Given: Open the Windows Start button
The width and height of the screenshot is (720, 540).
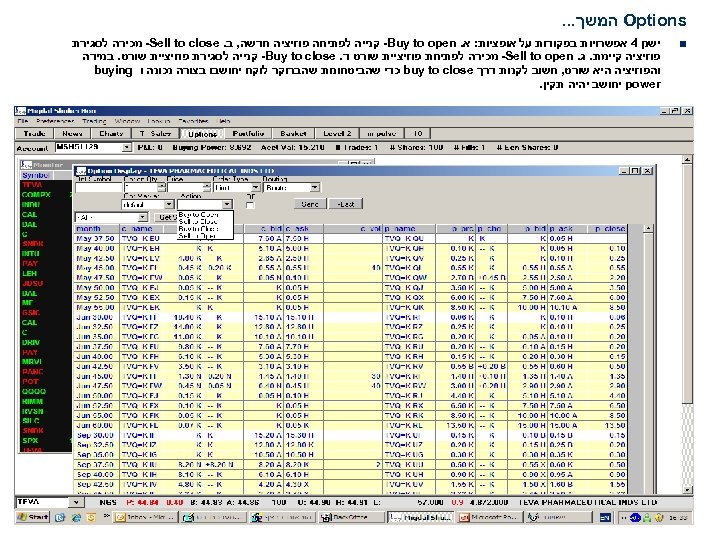Looking at the screenshot, I should pyautogui.click(x=33, y=518).
